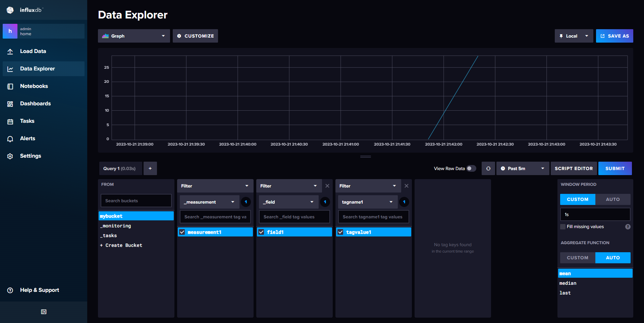
Task: Add a new query tab
Action: pos(150,168)
